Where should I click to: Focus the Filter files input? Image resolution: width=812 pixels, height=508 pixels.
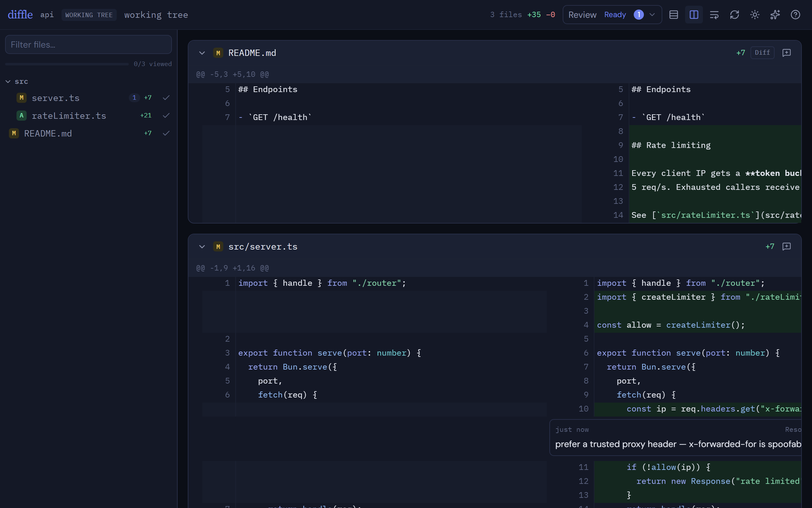[88, 44]
